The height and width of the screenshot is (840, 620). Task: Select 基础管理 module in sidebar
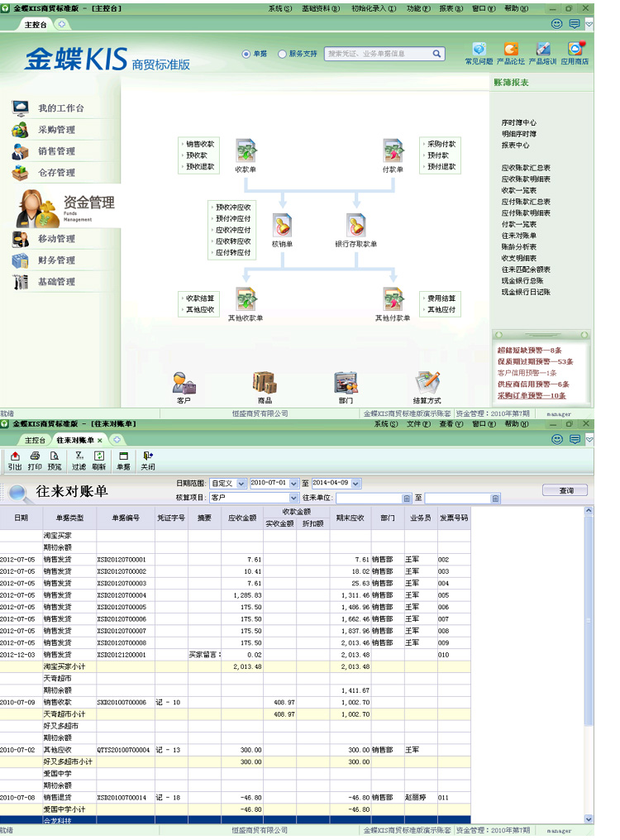56,281
